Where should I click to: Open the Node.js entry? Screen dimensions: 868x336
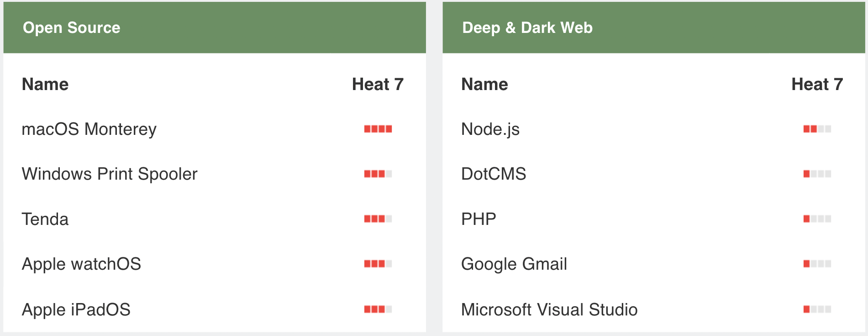(x=490, y=129)
